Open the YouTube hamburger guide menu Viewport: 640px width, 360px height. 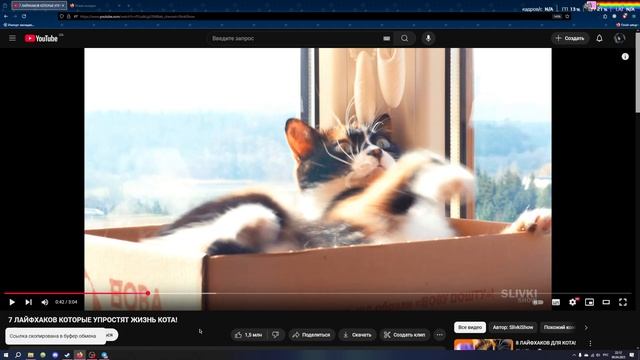click(x=13, y=38)
